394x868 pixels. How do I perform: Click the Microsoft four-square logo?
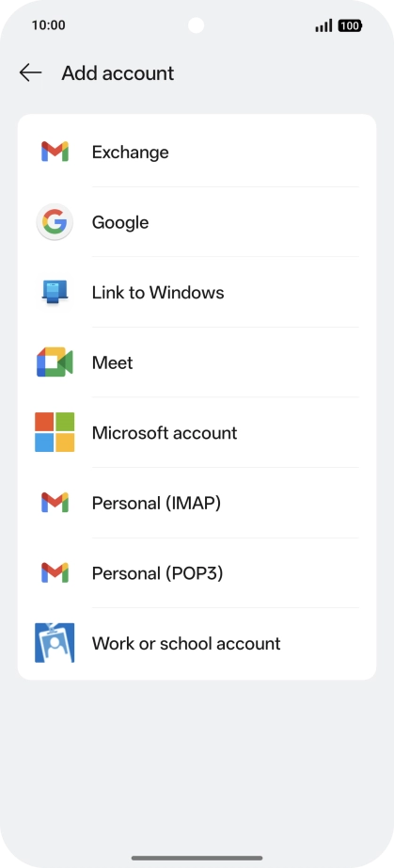click(55, 432)
